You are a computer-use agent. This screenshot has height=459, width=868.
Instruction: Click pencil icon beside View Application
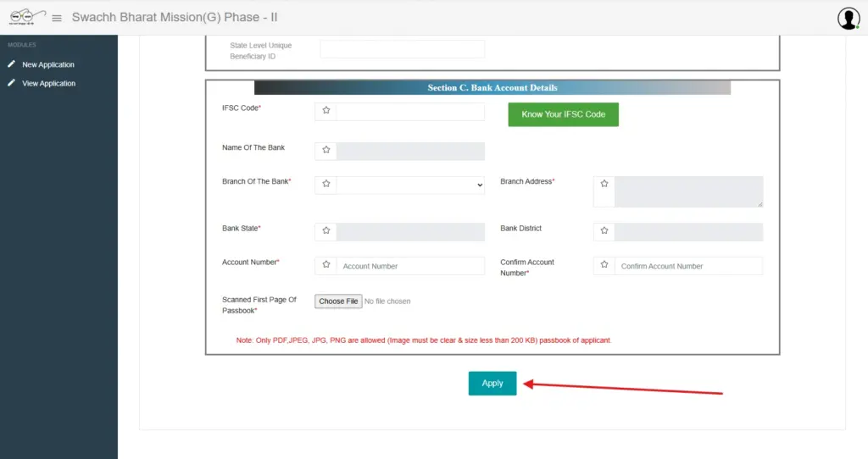[11, 83]
